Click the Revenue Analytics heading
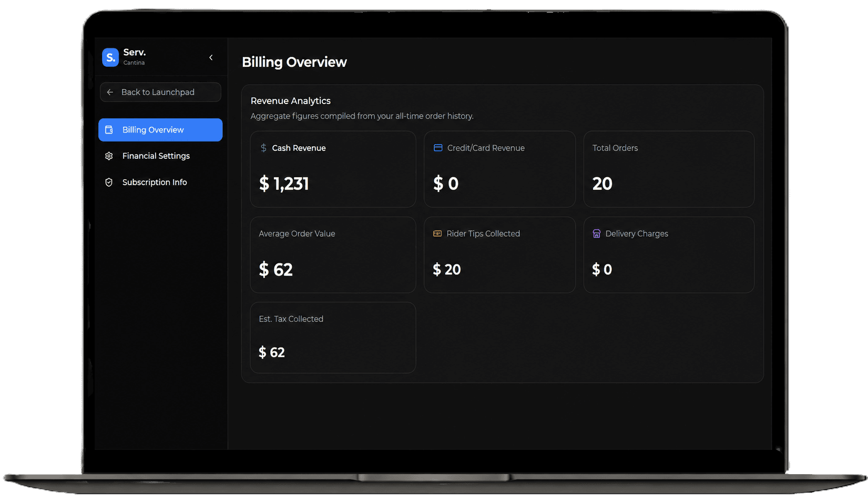868x501 pixels. pos(291,101)
